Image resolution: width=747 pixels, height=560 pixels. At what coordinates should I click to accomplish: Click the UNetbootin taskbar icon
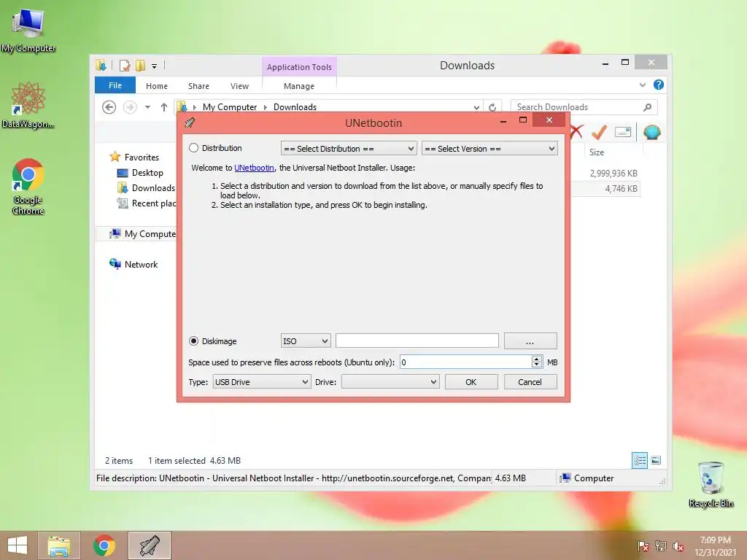[150, 545]
